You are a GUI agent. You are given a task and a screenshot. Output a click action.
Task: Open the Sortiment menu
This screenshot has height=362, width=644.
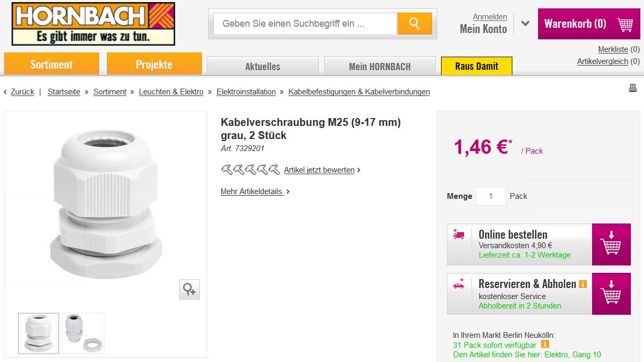(x=51, y=65)
